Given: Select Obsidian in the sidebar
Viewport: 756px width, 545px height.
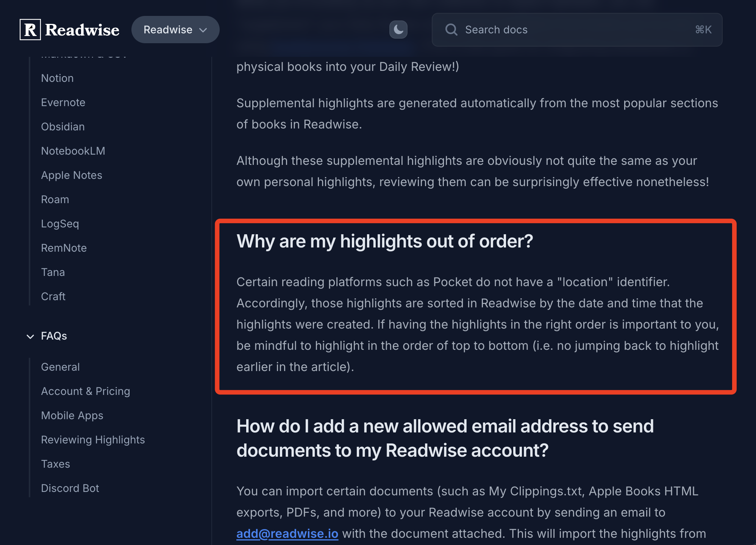Looking at the screenshot, I should tap(62, 127).
